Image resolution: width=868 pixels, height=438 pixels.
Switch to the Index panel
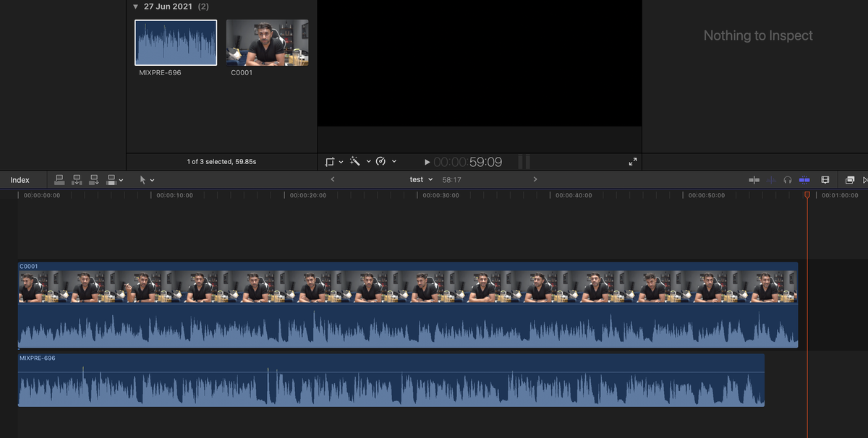coord(22,179)
